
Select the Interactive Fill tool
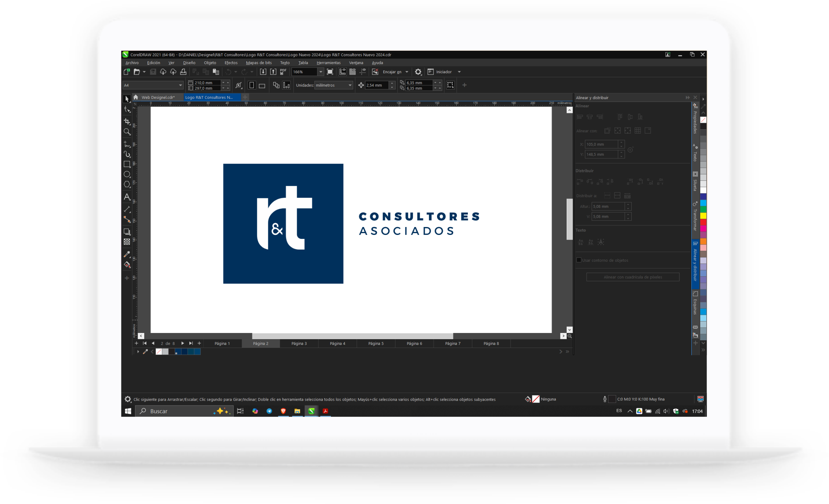pyautogui.click(x=127, y=264)
